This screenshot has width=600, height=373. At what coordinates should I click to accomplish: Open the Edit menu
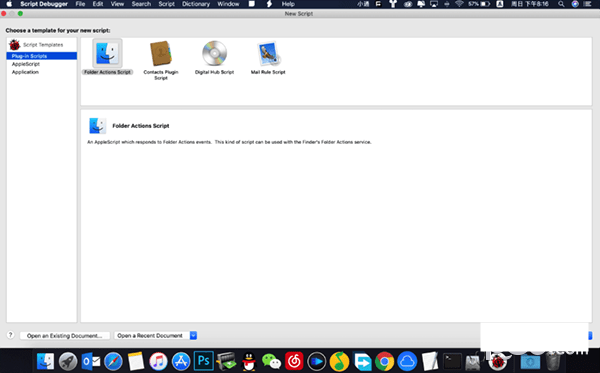coord(98,4)
